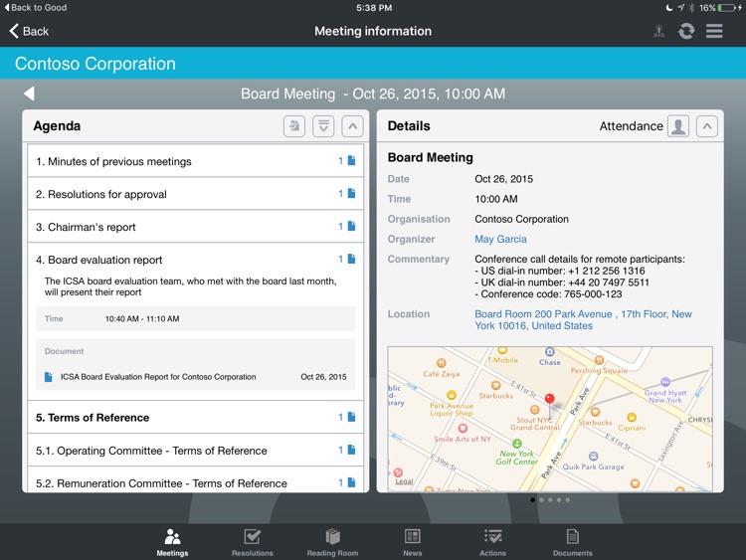Open the hamburger menu

[714, 32]
